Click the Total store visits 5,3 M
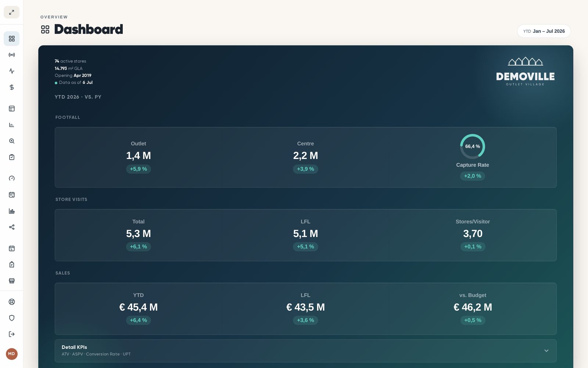588x368 pixels. point(138,234)
